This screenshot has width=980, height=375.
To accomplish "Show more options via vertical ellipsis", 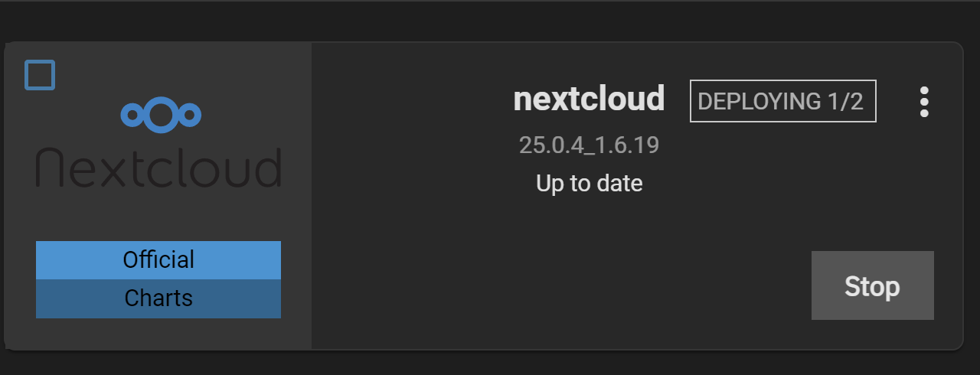I will [924, 102].
